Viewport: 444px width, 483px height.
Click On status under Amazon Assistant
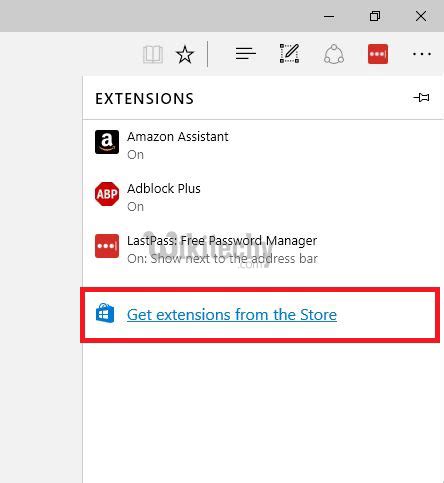pos(135,155)
